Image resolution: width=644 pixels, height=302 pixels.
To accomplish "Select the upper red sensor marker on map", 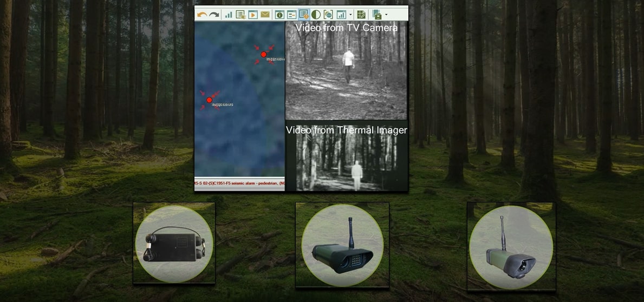I will point(264,54).
